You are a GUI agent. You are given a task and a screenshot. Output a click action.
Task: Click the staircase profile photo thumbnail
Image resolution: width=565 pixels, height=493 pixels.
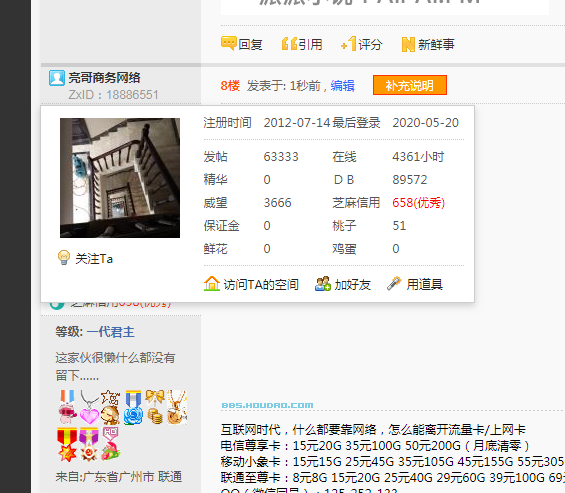(x=120, y=178)
